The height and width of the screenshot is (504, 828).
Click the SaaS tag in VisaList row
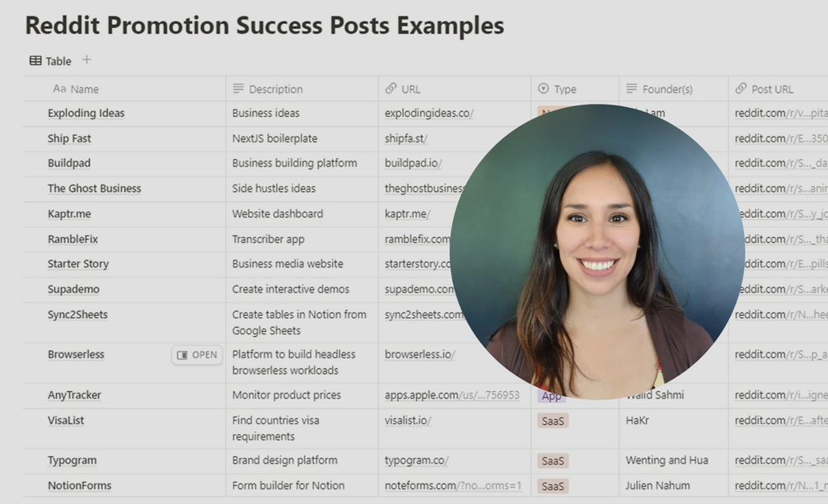click(553, 421)
